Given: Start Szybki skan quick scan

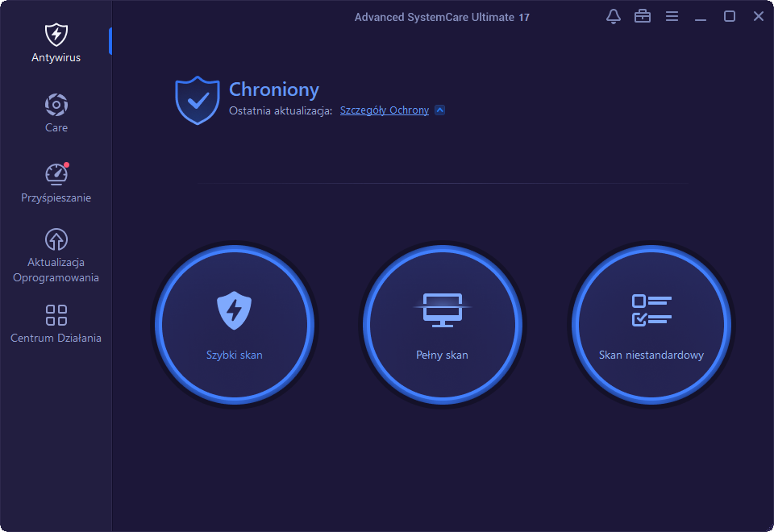Looking at the screenshot, I should pos(235,325).
